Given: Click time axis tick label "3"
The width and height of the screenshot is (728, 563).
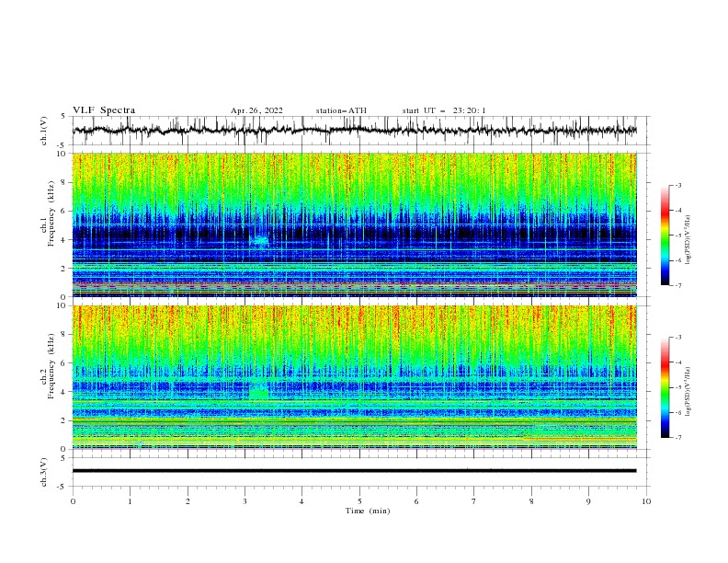Looking at the screenshot, I should [245, 501].
